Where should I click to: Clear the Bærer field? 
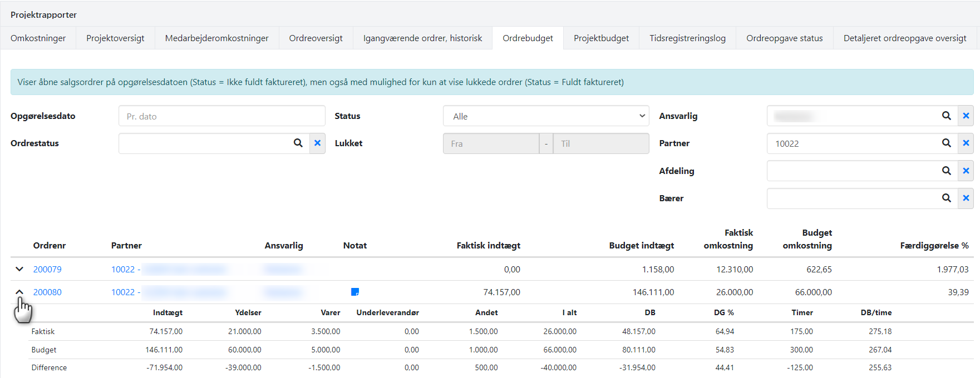click(x=966, y=198)
